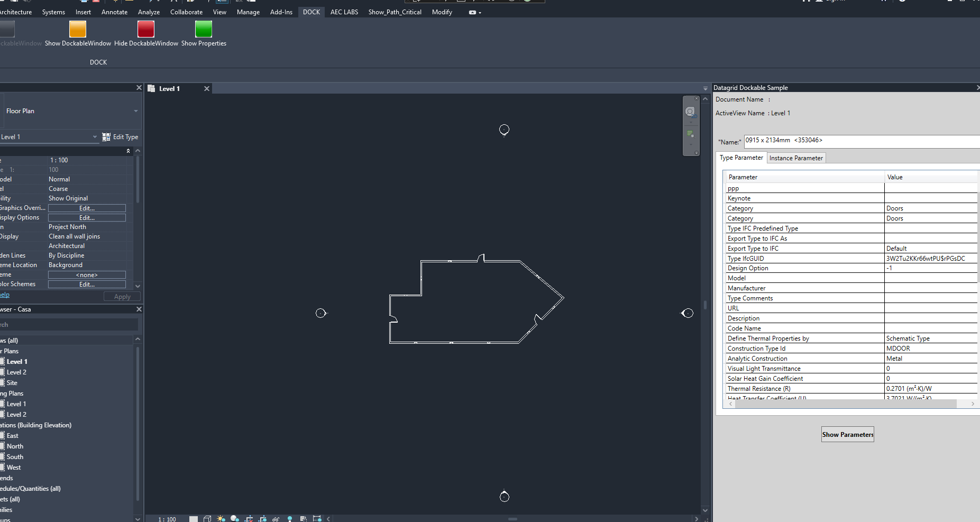Viewport: 980px width, 522px height.
Task: Toggle Show Crop Region icon
Action: point(262,519)
